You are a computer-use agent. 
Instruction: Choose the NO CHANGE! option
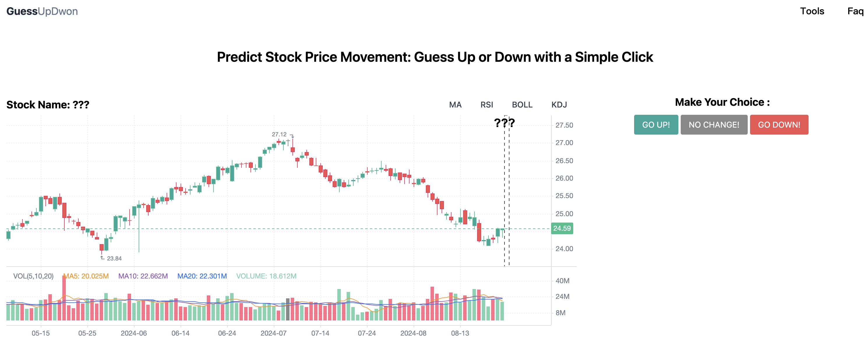(x=714, y=125)
